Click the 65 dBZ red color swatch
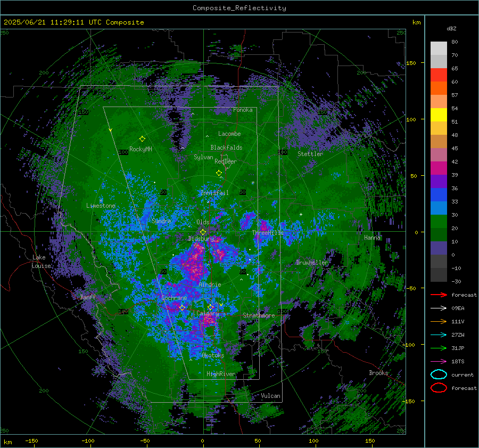The height and width of the screenshot is (448, 479). click(439, 75)
